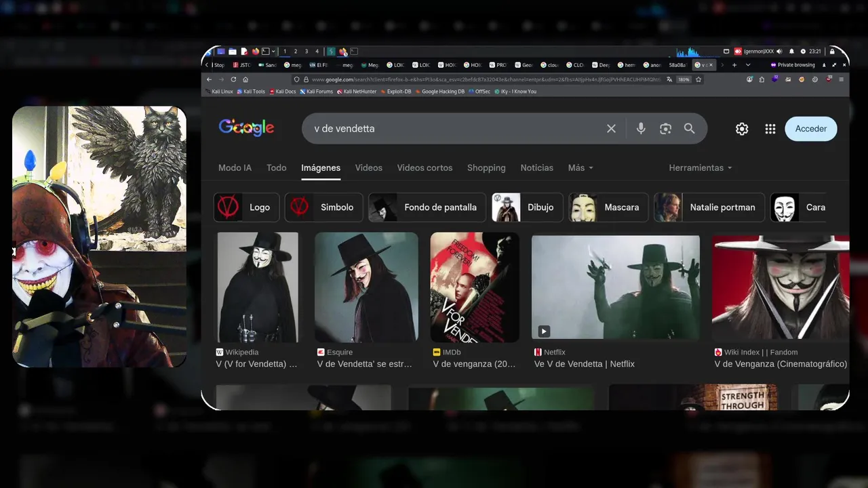Viewport: 868px width, 488px height.
Task: Open the Wiki Index Fandom image thumbnail
Action: [x=781, y=287]
